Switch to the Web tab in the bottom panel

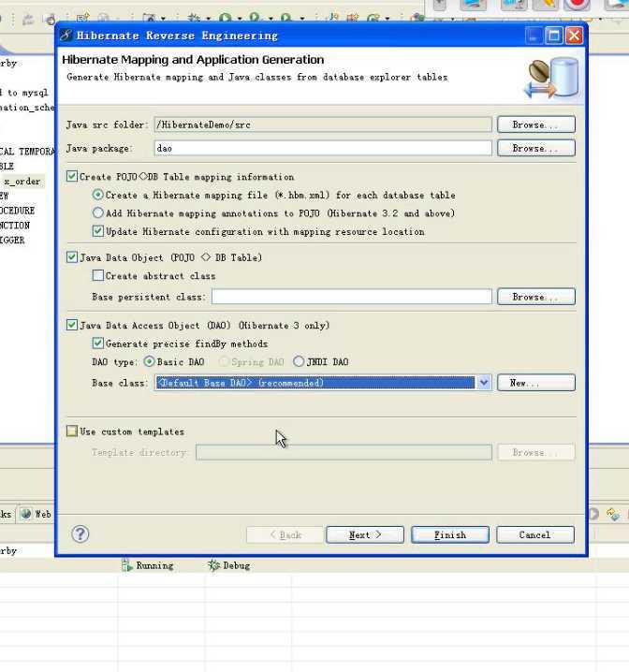click(36, 514)
